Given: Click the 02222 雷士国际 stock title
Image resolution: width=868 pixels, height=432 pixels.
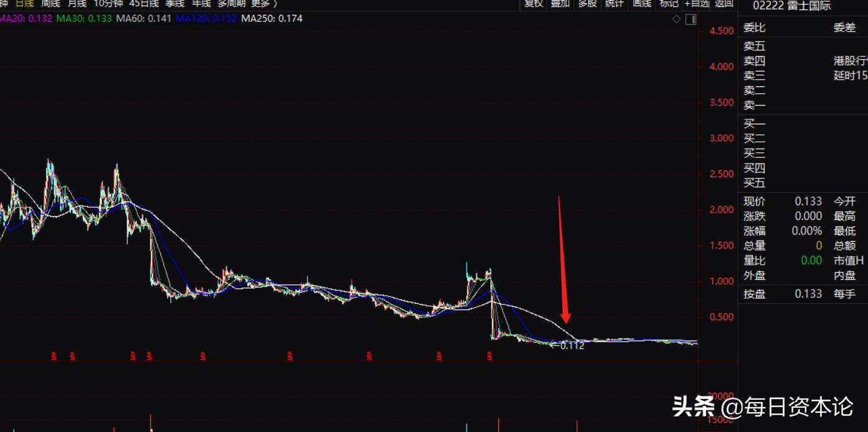Looking at the screenshot, I should pos(792,6).
